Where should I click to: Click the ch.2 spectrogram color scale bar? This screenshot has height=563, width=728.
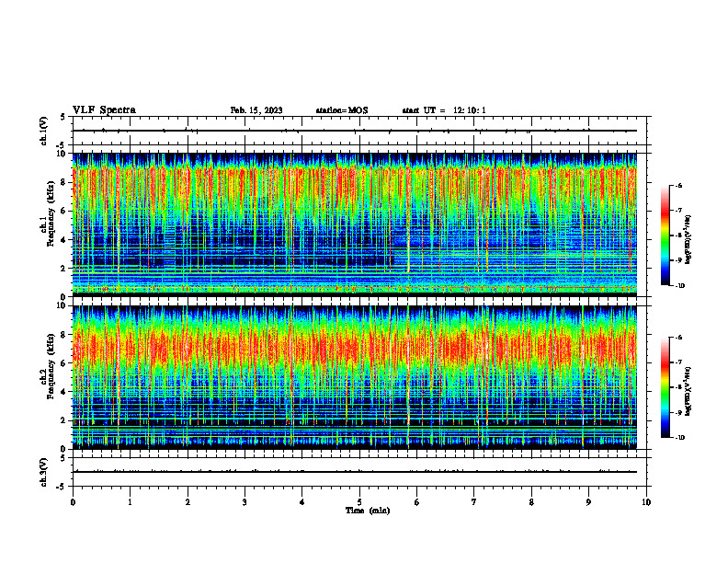pos(665,387)
